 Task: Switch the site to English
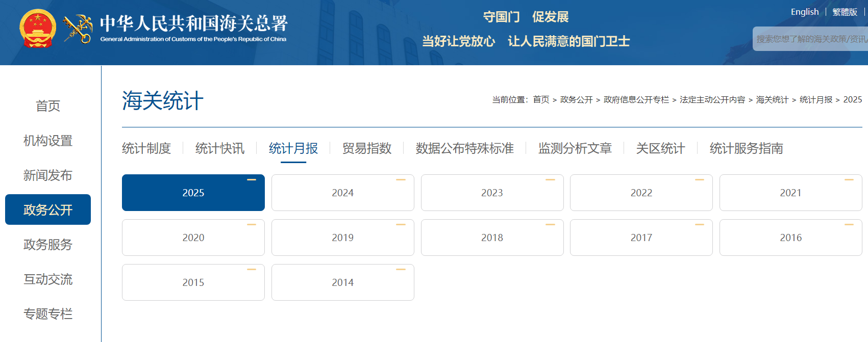[804, 12]
